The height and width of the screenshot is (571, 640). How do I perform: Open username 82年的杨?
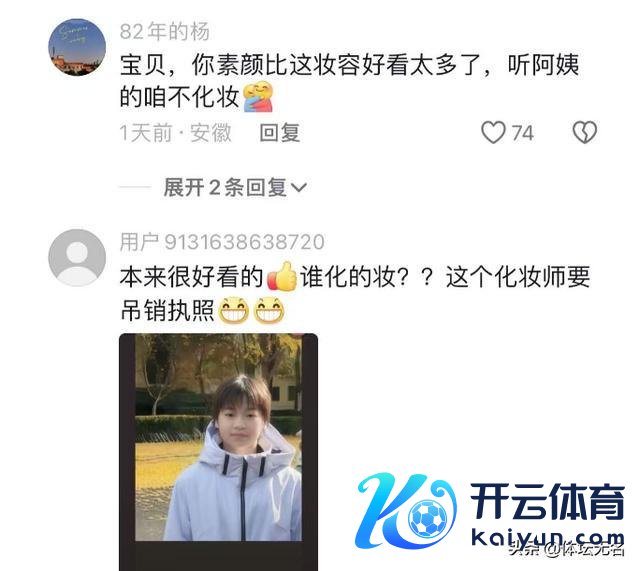pos(164,31)
